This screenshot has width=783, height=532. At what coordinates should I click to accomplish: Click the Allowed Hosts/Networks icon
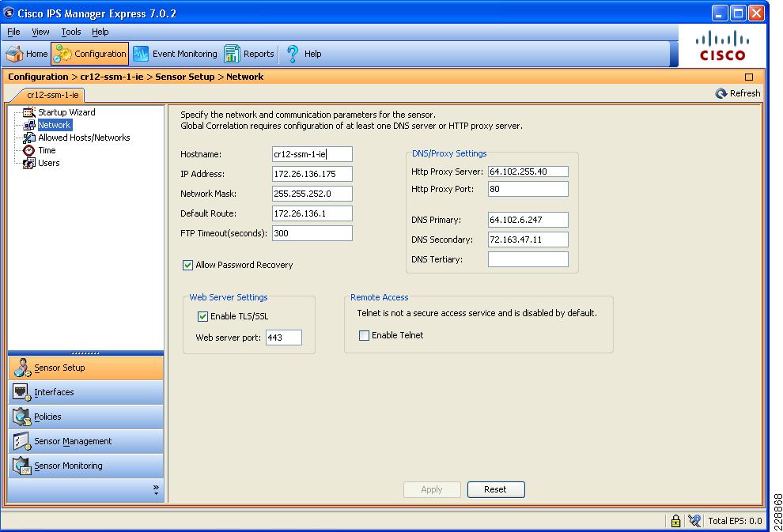point(29,138)
